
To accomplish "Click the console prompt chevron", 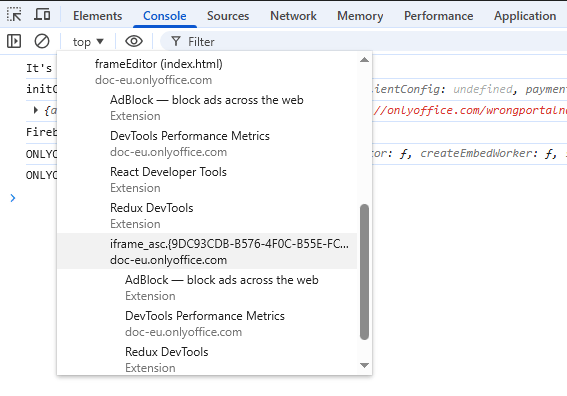I will point(13,198).
